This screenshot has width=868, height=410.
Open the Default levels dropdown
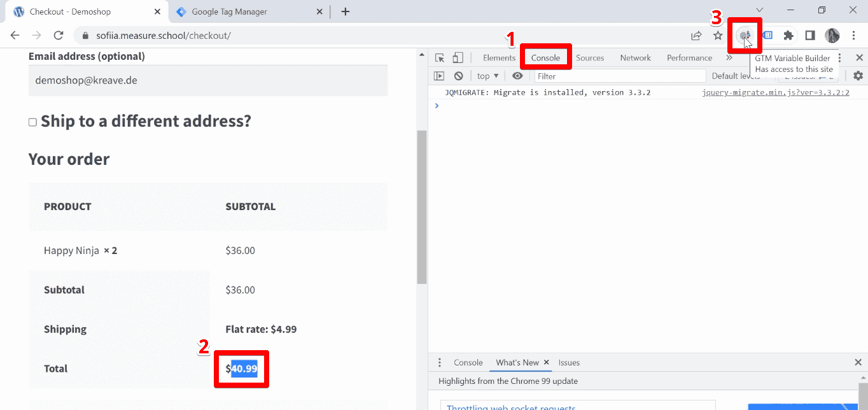tap(735, 75)
